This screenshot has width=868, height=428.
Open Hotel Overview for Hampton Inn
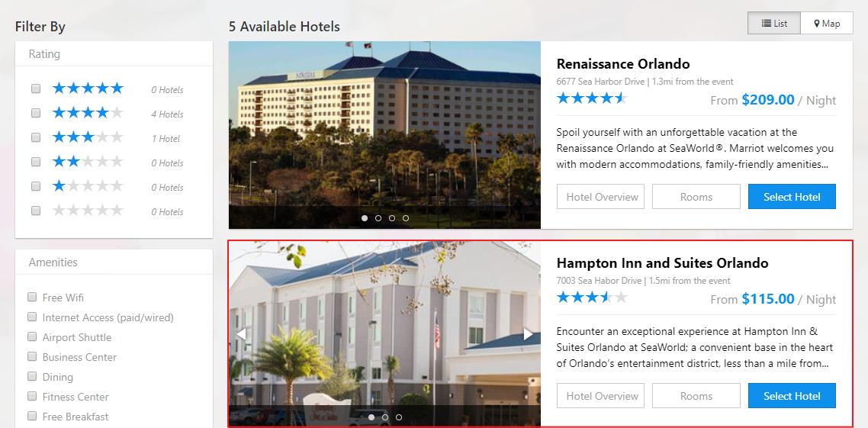click(x=601, y=396)
